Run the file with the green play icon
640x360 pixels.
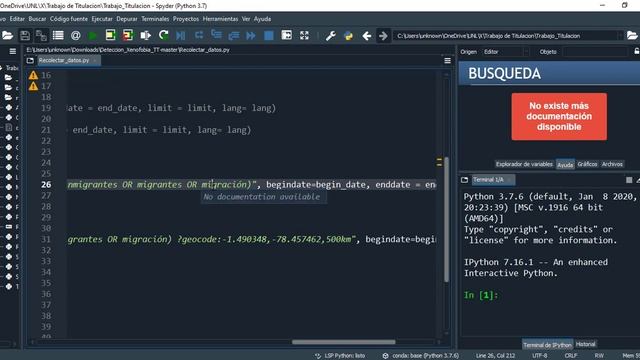coord(93,36)
